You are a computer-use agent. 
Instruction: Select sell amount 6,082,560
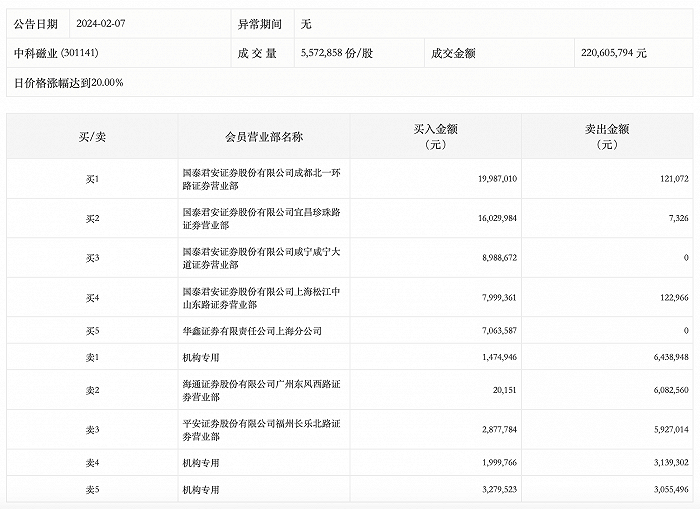671,390
